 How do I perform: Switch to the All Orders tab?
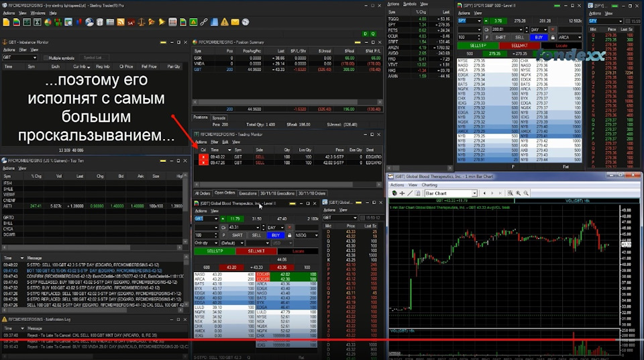pos(202,193)
